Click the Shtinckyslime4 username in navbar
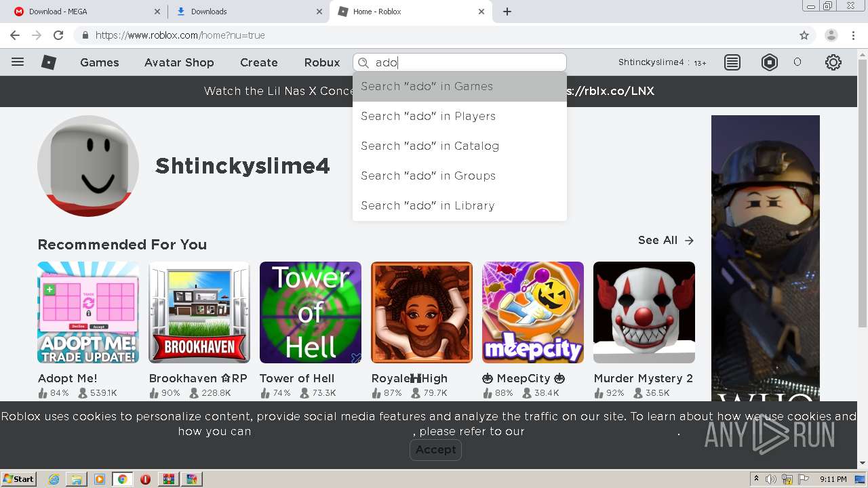The image size is (868, 488). [651, 62]
